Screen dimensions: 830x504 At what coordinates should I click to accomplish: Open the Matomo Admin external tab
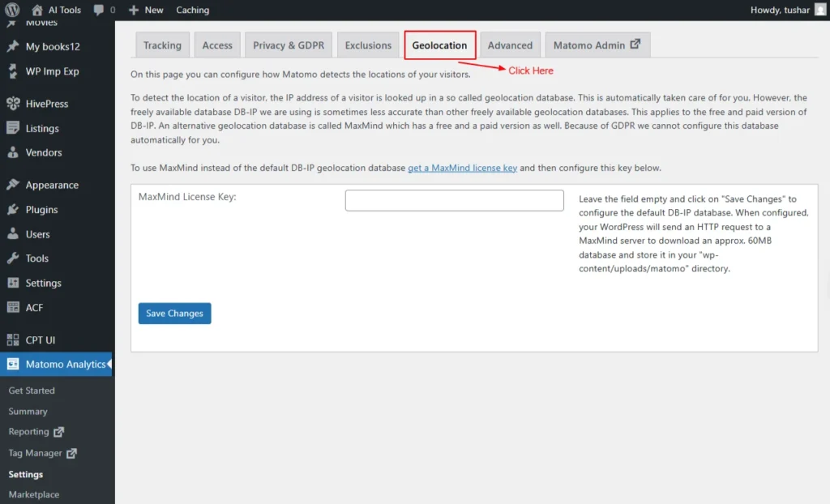[597, 45]
